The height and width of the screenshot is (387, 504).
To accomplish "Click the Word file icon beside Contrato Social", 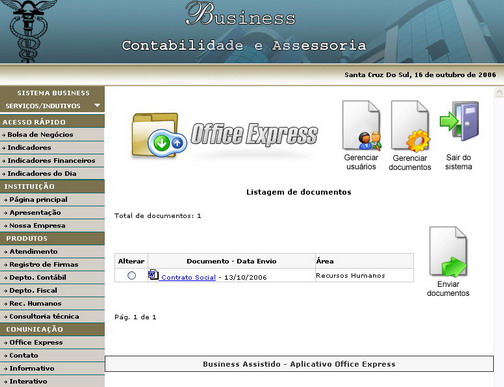I will click(x=153, y=275).
